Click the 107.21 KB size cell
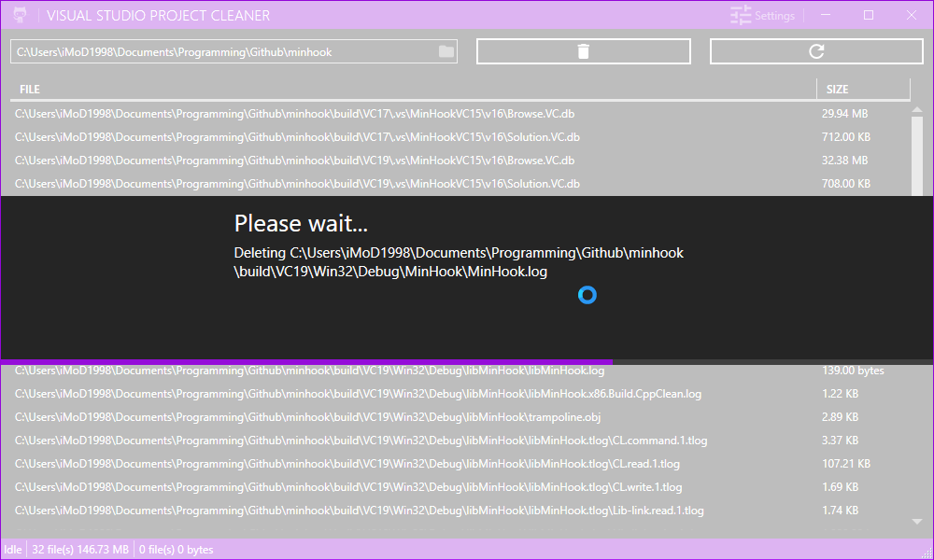934x560 pixels. [846, 464]
